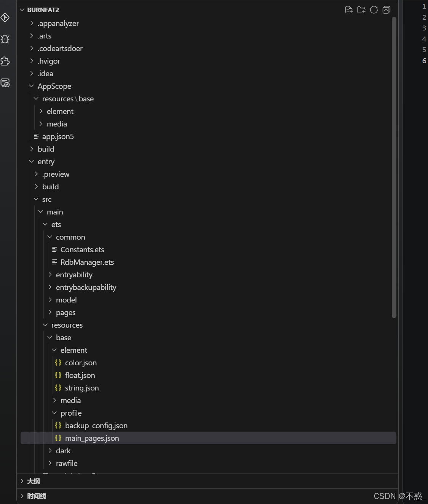Click line number 1 in editor gutter
This screenshot has height=504, width=428.
click(424, 6)
